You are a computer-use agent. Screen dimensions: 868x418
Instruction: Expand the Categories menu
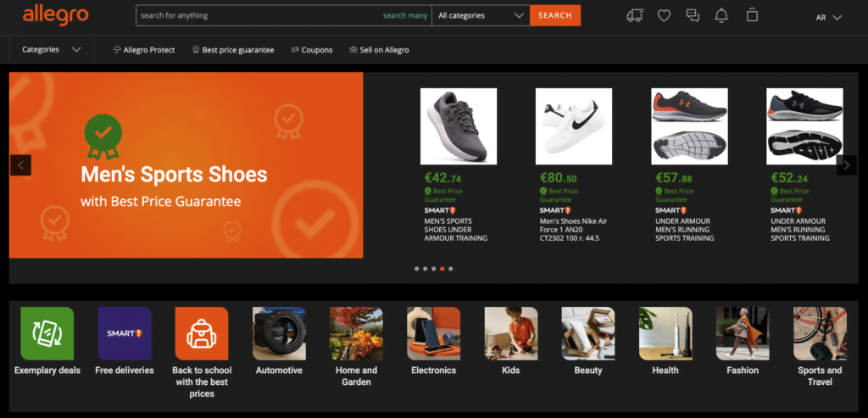coord(52,50)
